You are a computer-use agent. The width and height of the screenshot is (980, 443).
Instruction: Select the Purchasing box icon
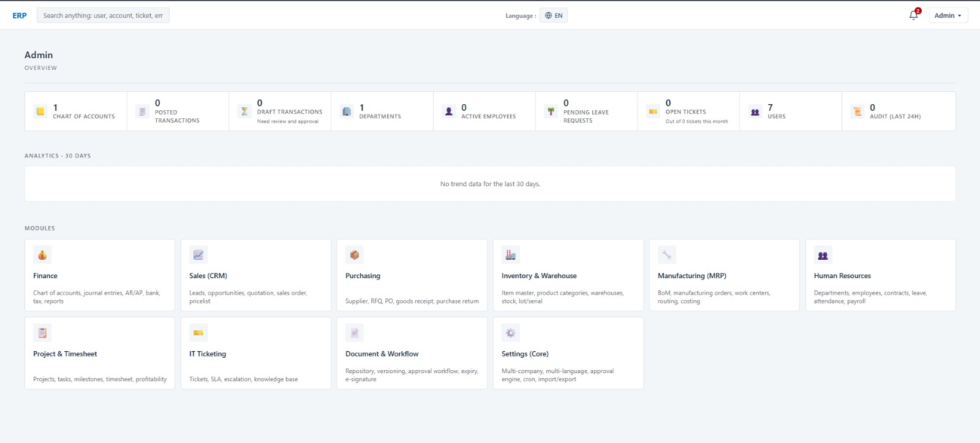(x=355, y=255)
